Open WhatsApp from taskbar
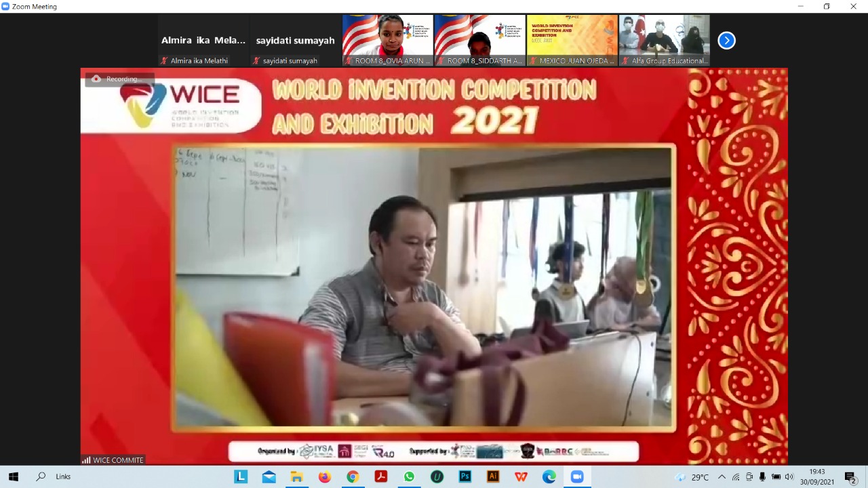 [409, 476]
